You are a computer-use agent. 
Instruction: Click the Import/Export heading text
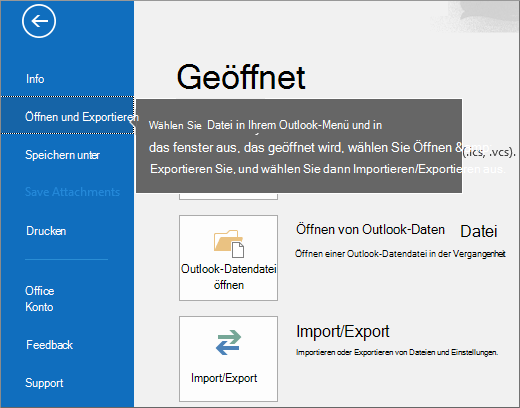[343, 331]
